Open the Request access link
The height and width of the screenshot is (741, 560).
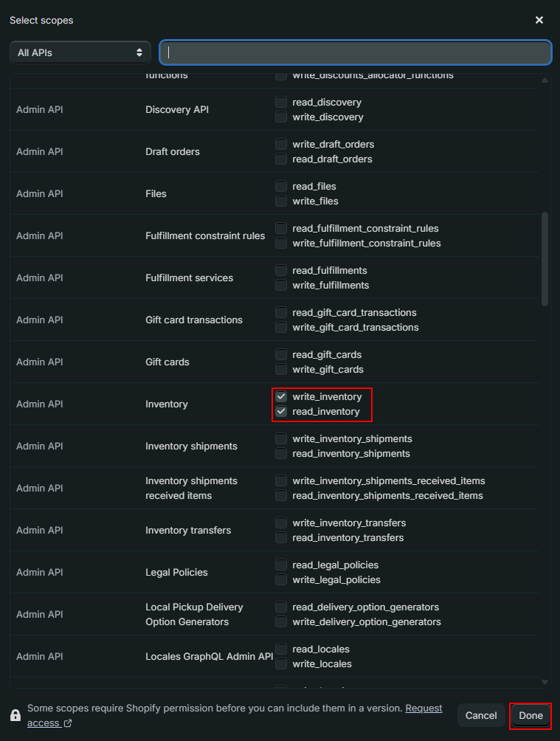pyautogui.click(x=424, y=709)
